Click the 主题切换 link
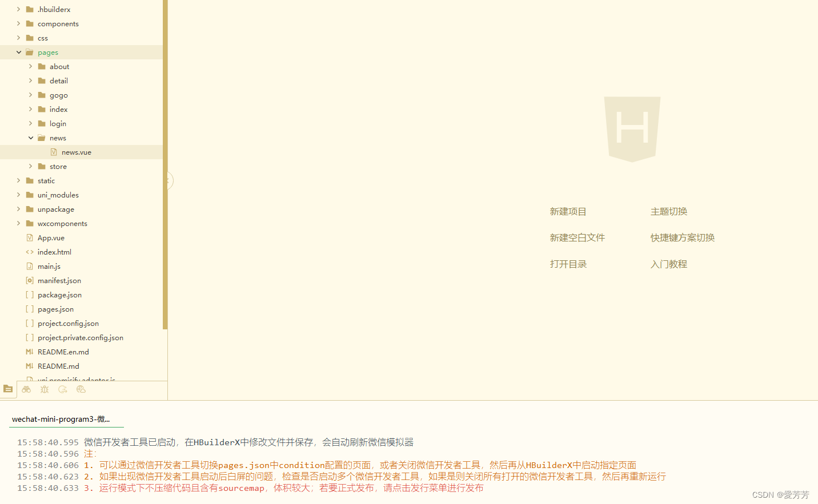 click(x=669, y=211)
